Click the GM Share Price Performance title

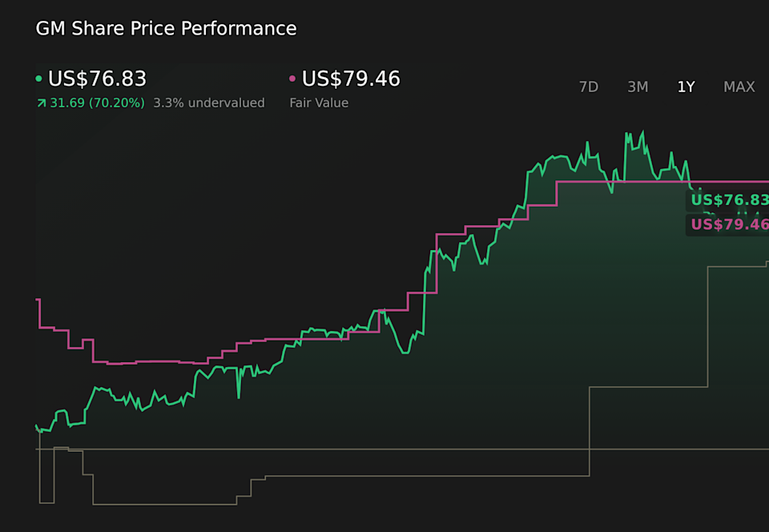pyautogui.click(x=166, y=28)
